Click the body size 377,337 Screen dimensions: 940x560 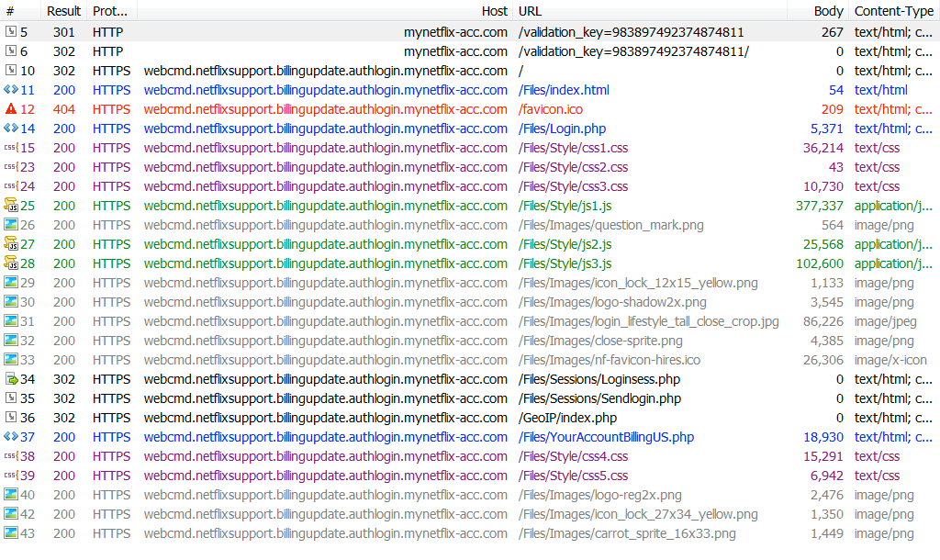point(820,206)
